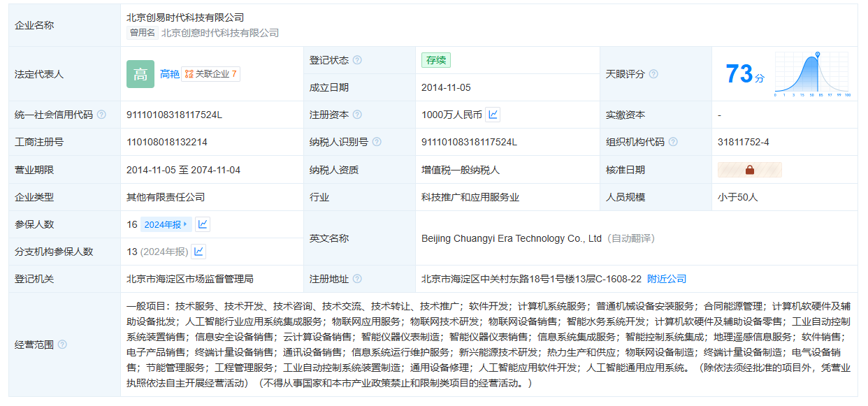Click the 登记机关 value 北京市海淀区市场监督管理局
The width and height of the screenshot is (868, 406).
coord(190,279)
